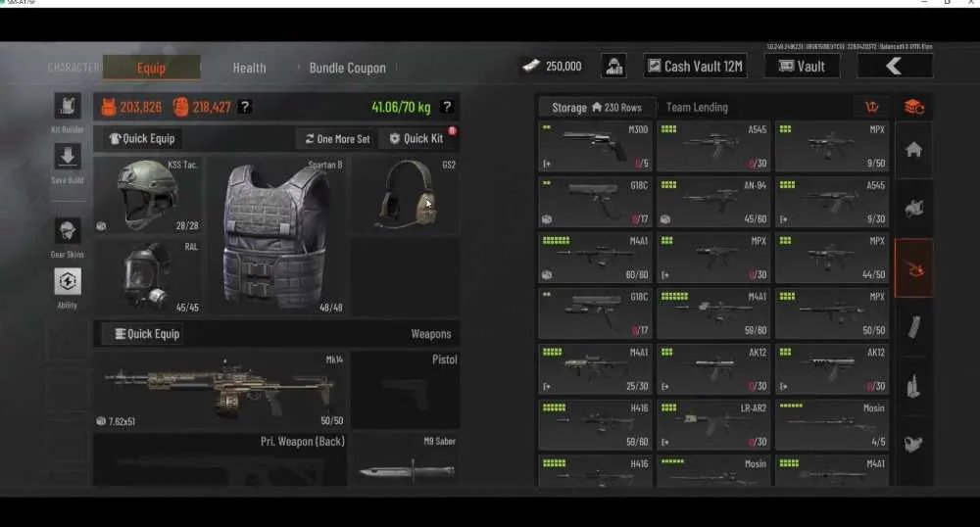Click the question mark next to 218,427
Viewport: 980px width, 527px height.
pyautogui.click(x=245, y=107)
